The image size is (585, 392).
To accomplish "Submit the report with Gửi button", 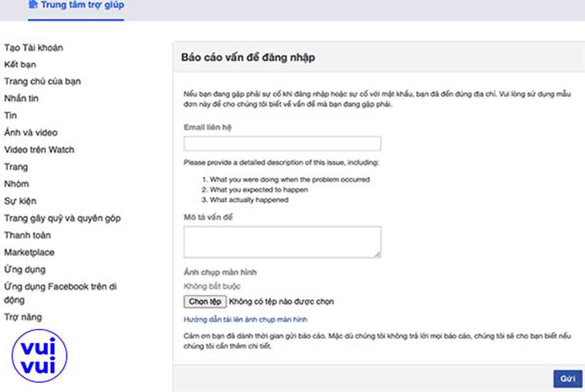I will pyautogui.click(x=567, y=378).
